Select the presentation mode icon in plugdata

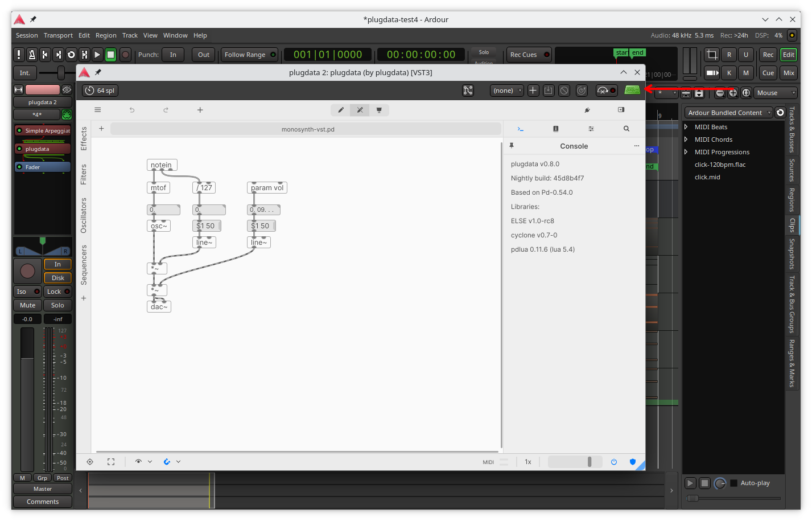[x=379, y=110]
